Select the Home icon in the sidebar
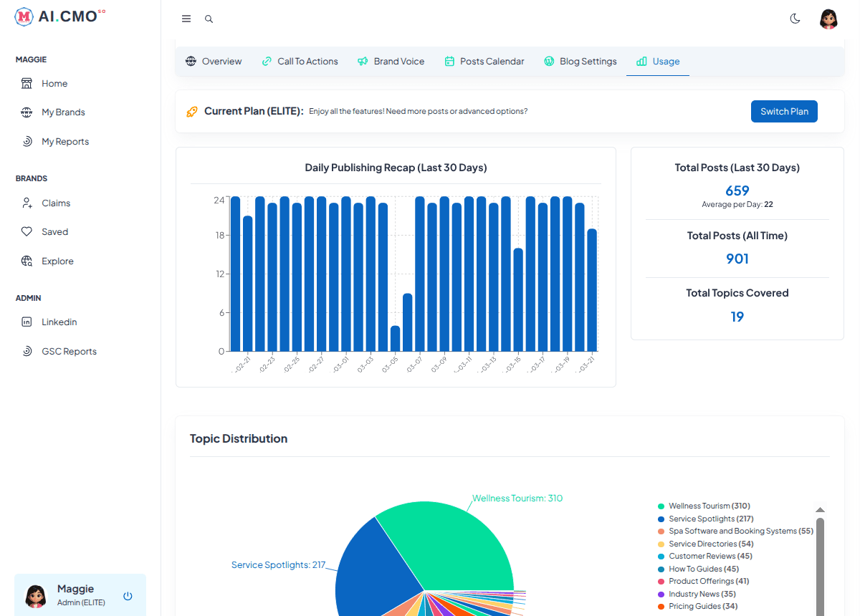The width and height of the screenshot is (860, 616). 25,83
